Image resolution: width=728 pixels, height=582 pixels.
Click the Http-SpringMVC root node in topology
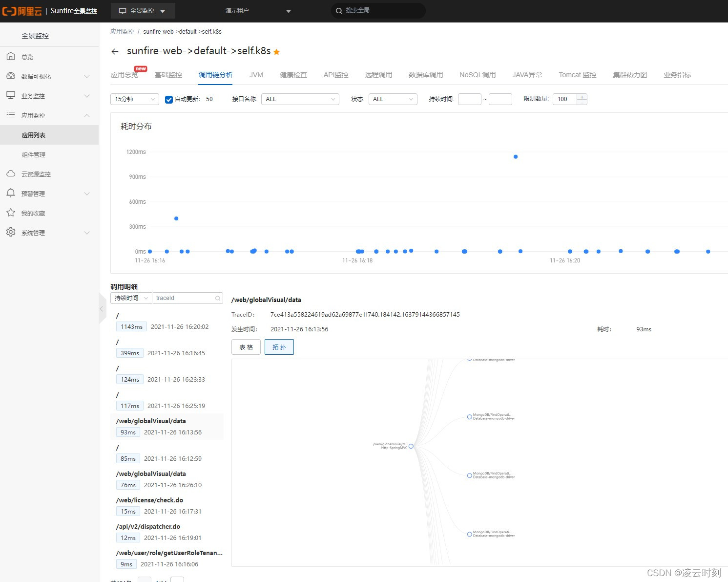(x=411, y=446)
